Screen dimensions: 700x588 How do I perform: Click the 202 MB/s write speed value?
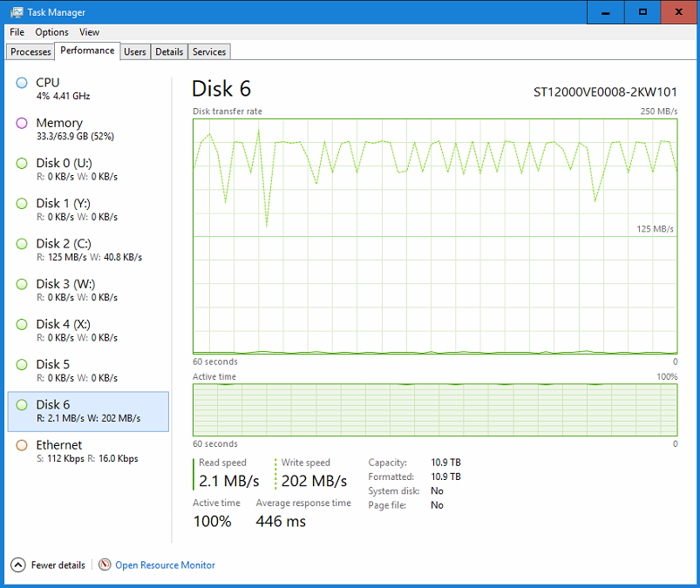click(x=315, y=481)
